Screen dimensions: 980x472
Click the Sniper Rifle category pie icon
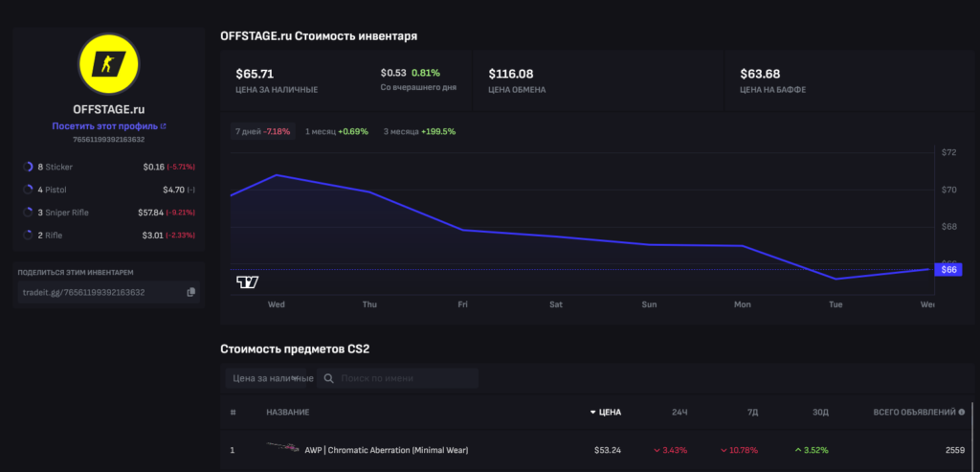coord(28,212)
